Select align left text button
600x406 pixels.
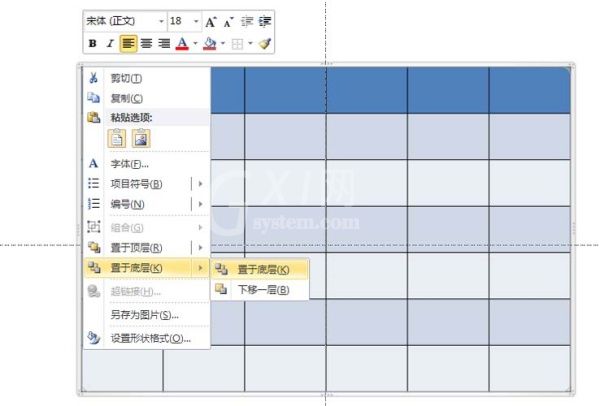[x=128, y=44]
